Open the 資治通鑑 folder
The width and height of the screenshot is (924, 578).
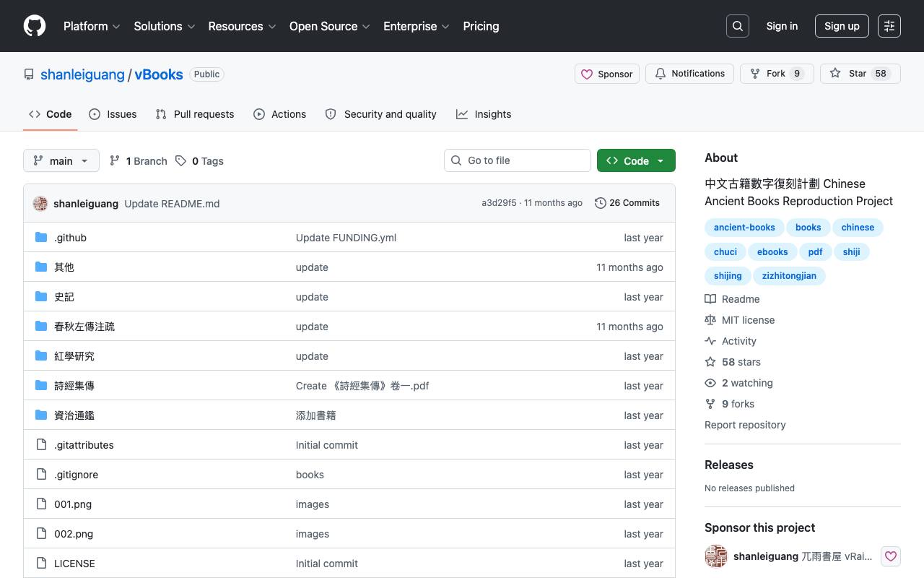click(74, 415)
